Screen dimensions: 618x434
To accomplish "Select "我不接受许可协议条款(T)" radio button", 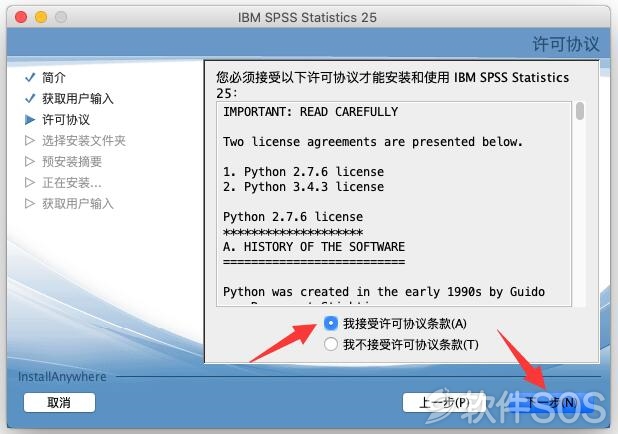I will pyautogui.click(x=331, y=344).
